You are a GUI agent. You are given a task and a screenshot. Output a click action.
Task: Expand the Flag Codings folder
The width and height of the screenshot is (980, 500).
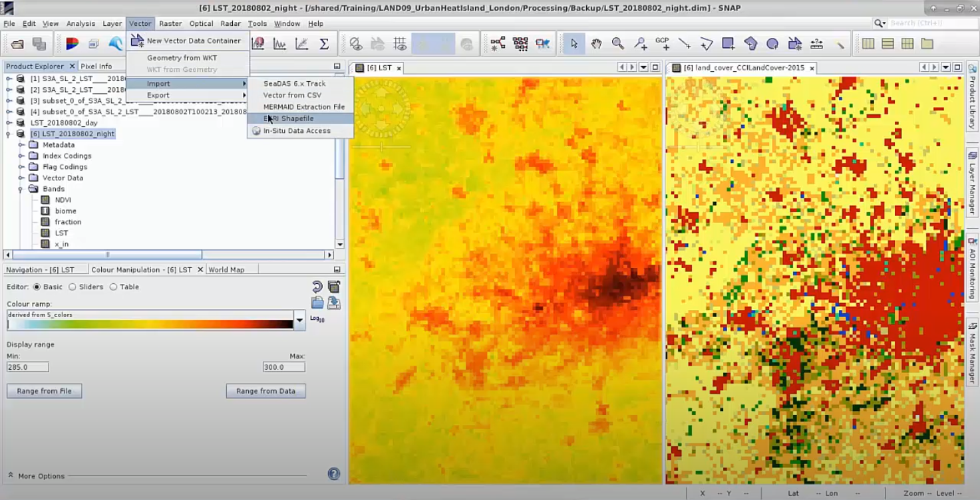click(21, 167)
